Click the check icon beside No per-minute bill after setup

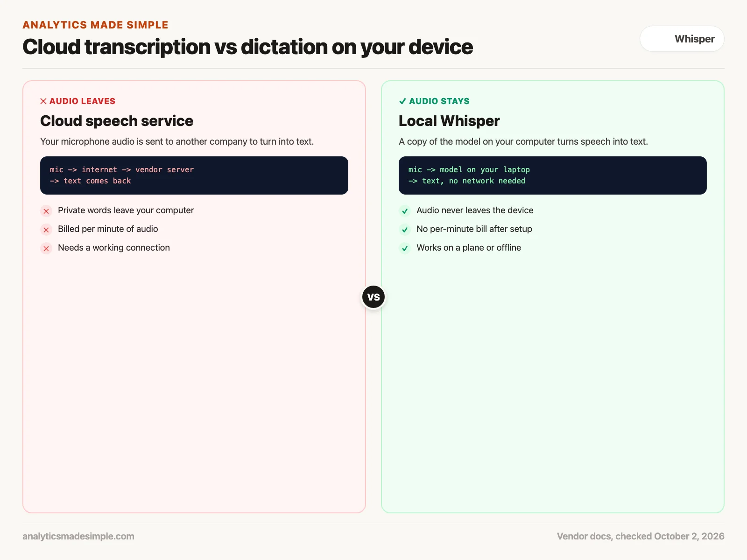point(405,230)
